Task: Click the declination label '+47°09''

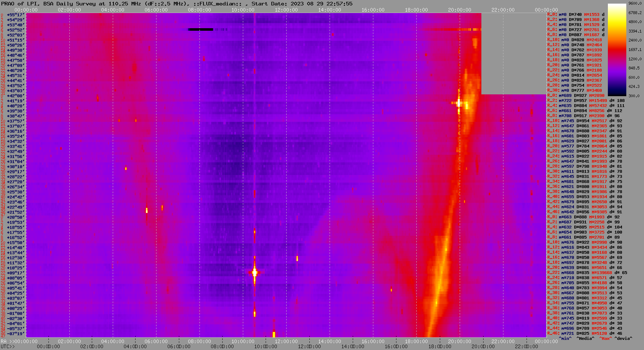Action: [16, 65]
